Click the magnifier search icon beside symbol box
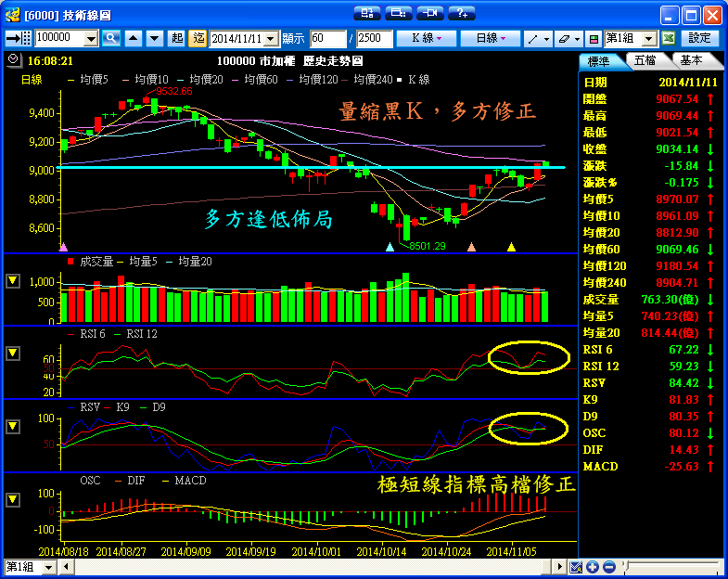Screen dimensions: 728x579 (111, 38)
